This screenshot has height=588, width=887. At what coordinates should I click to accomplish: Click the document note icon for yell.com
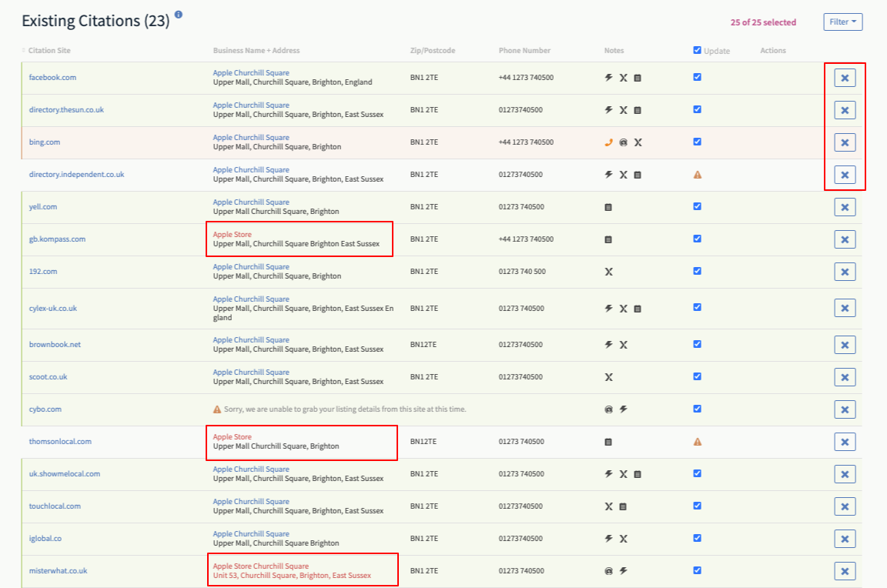(608, 208)
